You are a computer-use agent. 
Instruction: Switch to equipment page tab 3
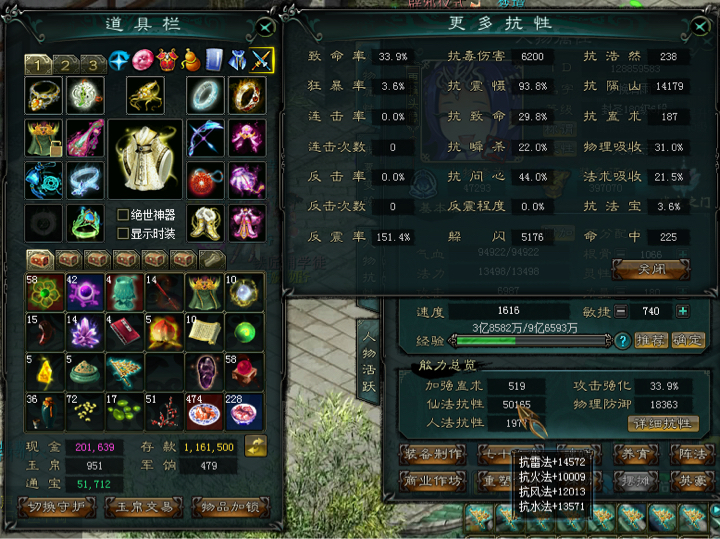[94, 65]
